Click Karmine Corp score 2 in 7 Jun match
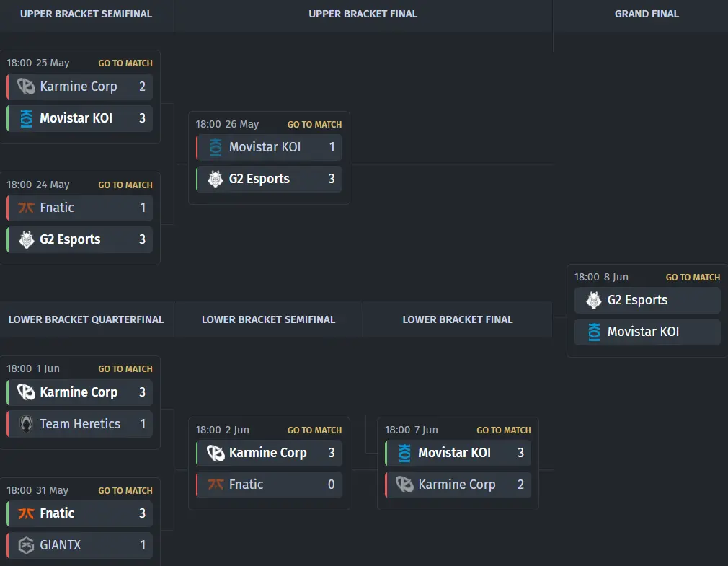 coord(520,485)
